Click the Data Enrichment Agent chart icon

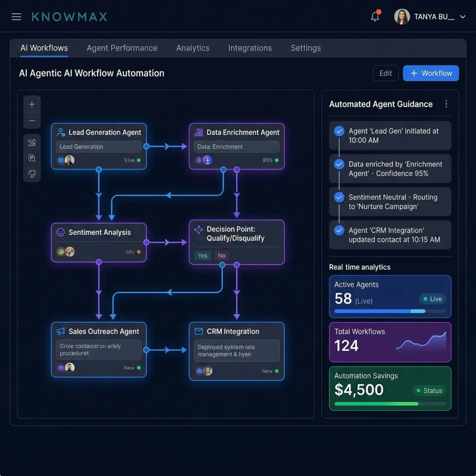(198, 132)
